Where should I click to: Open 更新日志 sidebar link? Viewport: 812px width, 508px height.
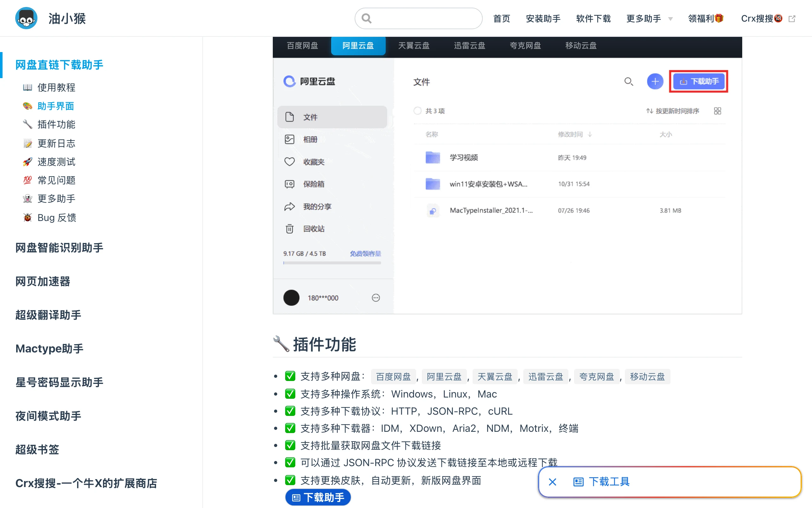pyautogui.click(x=49, y=144)
